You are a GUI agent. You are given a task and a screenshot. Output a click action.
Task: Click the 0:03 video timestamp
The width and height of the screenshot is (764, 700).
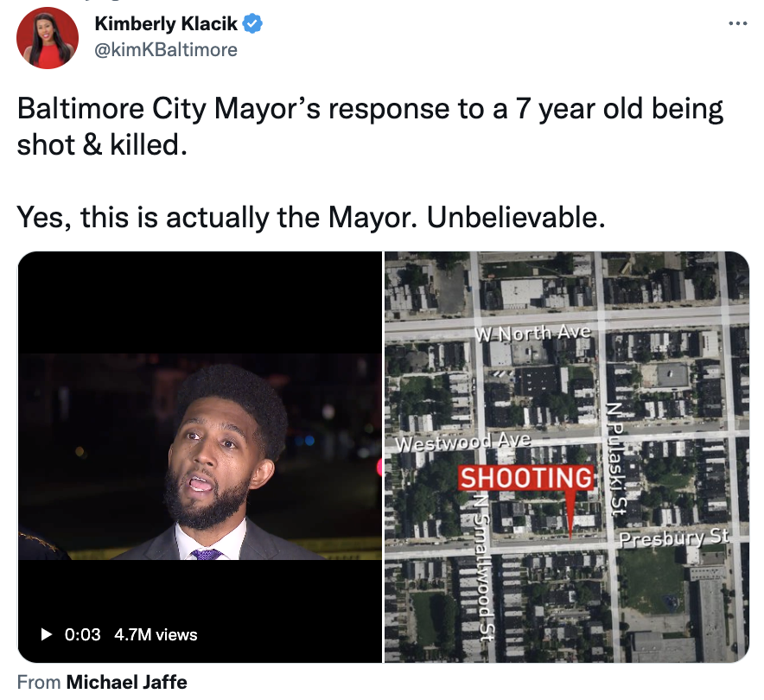click(x=82, y=634)
